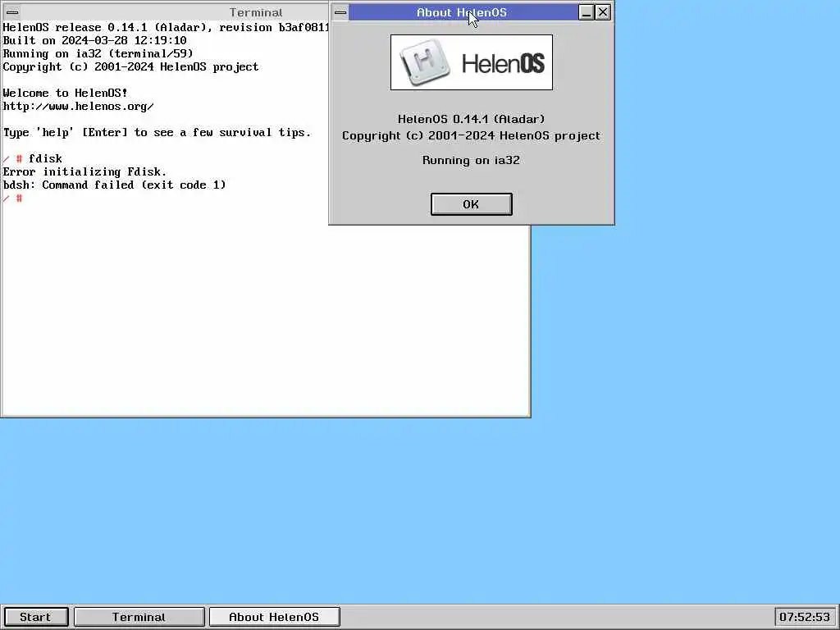Click the 'fdisk' command line in Terminal
This screenshot has height=630, width=840.
[32, 158]
